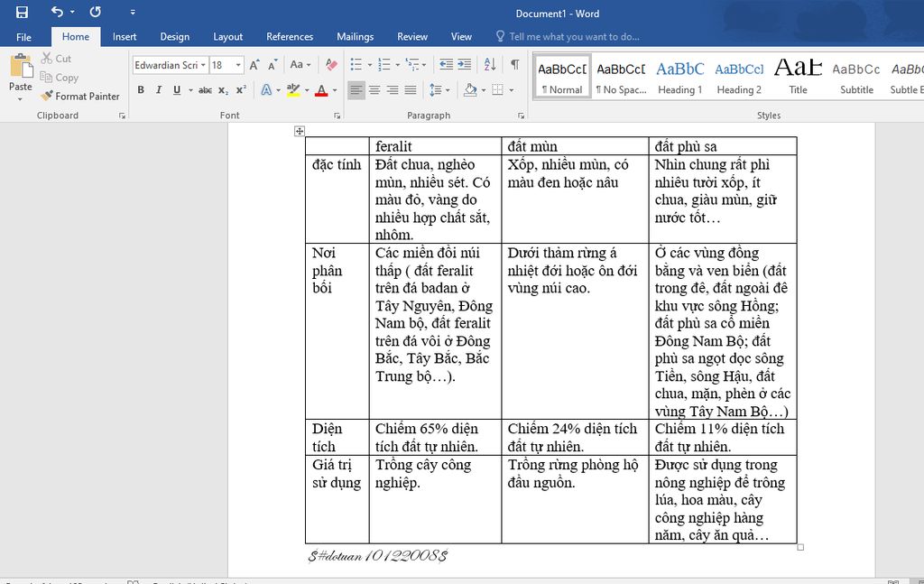Apply the Heading 2 style
This screenshot has height=584, width=924.
(x=739, y=77)
